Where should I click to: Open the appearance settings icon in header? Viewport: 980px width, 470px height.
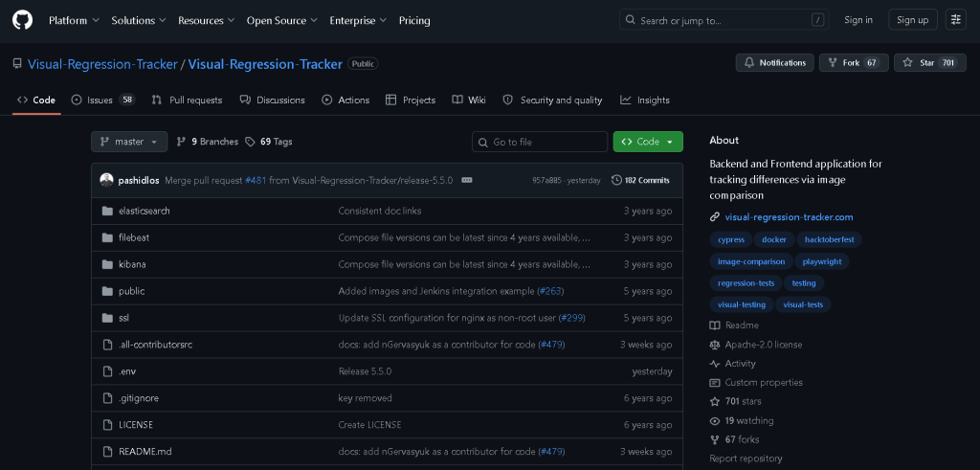[956, 20]
